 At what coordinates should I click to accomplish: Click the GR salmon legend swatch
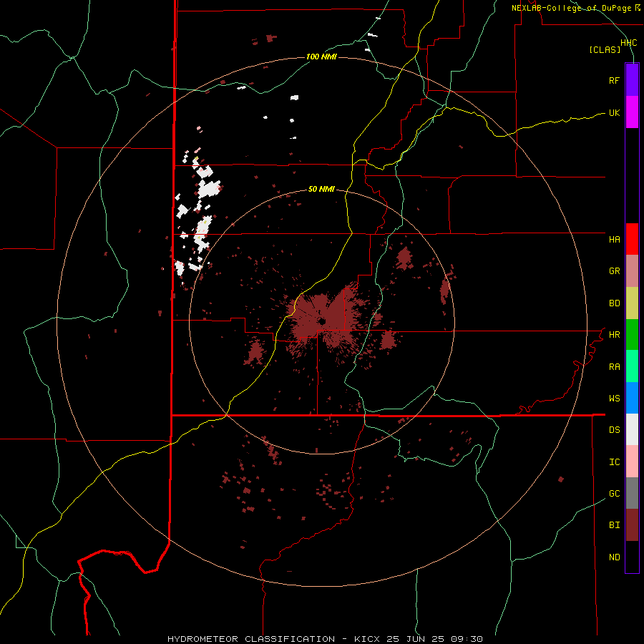(632, 271)
